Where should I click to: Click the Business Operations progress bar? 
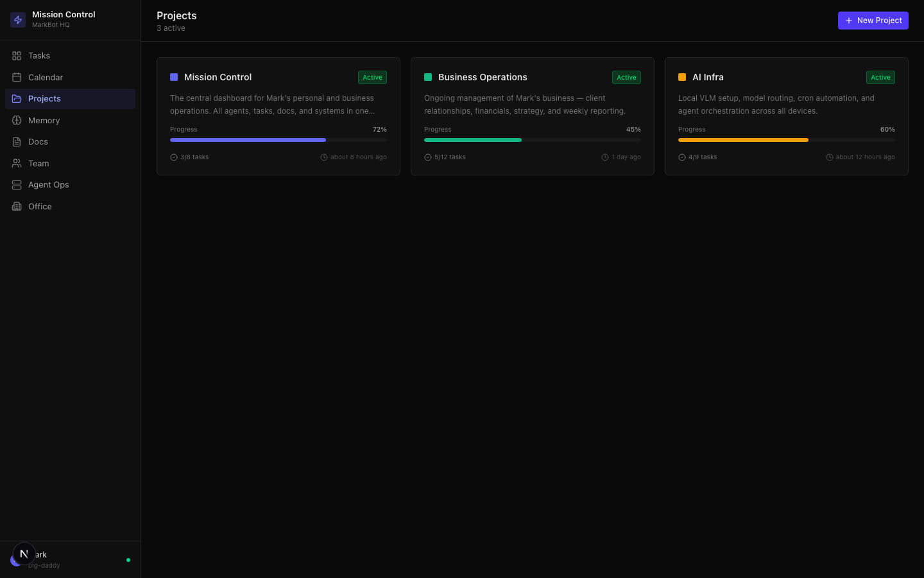point(532,140)
